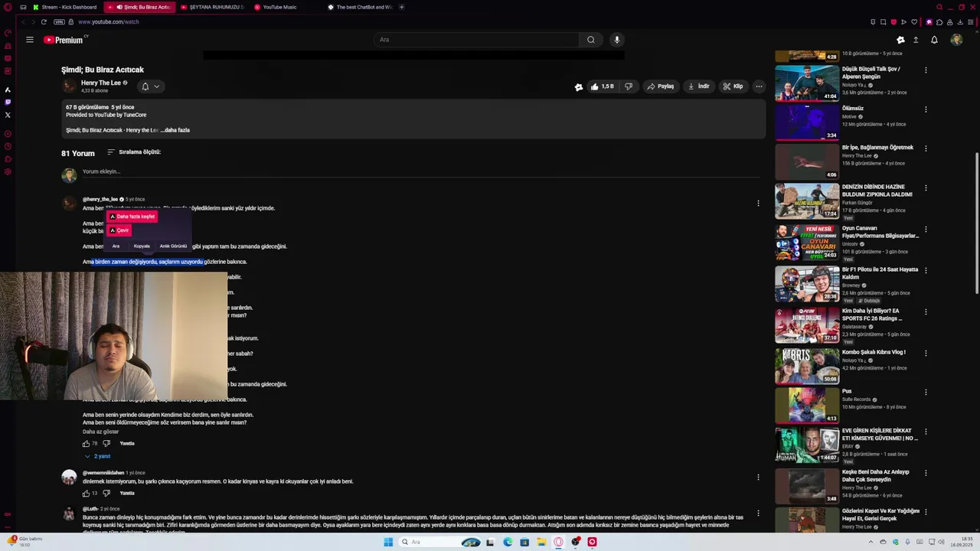Open Twitch icon in browser sidebar

(x=8, y=102)
